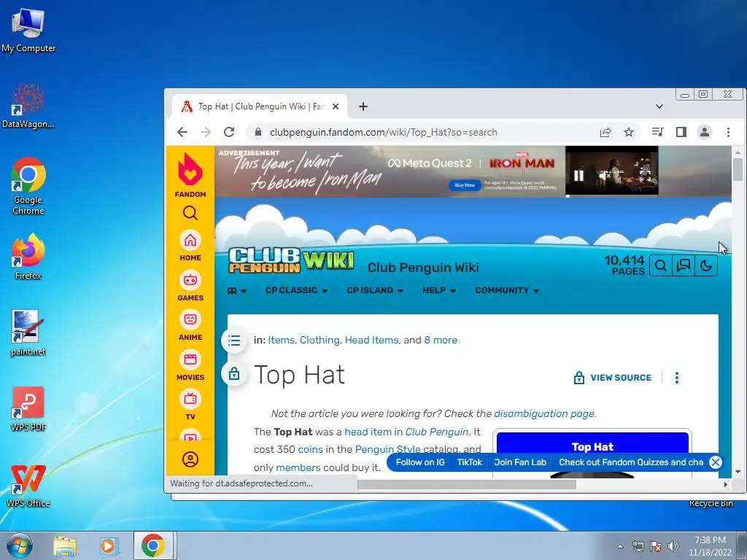Open the TV section in sidebar
The height and width of the screenshot is (560, 747).
(190, 405)
